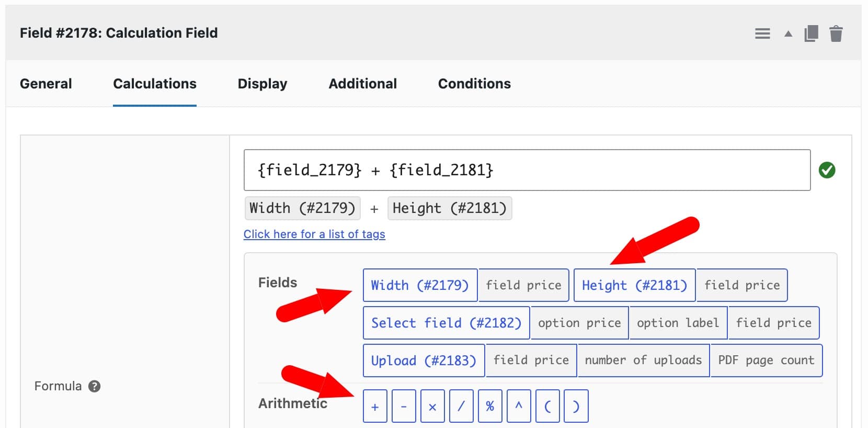Image resolution: width=868 pixels, height=428 pixels.
Task: Add the caret exponent operator
Action: pos(519,406)
